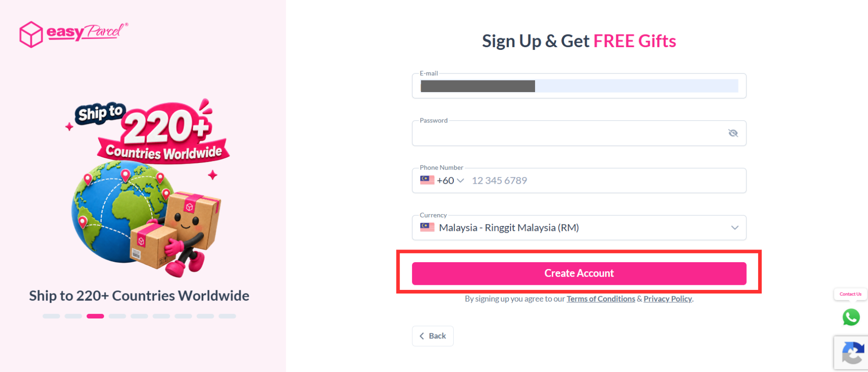Viewport: 868px width, 372px height.
Task: Click the Malaysia flag in Currency field
Action: [x=427, y=227]
